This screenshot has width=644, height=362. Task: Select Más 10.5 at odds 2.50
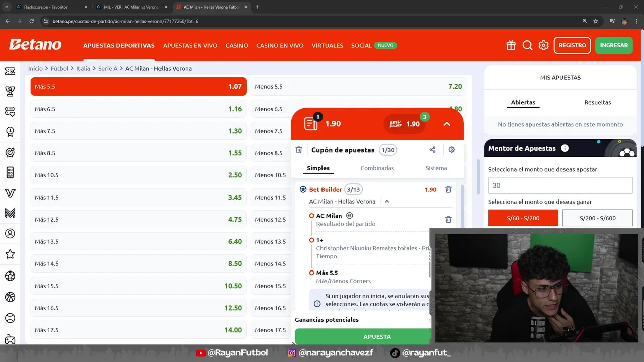click(x=138, y=175)
